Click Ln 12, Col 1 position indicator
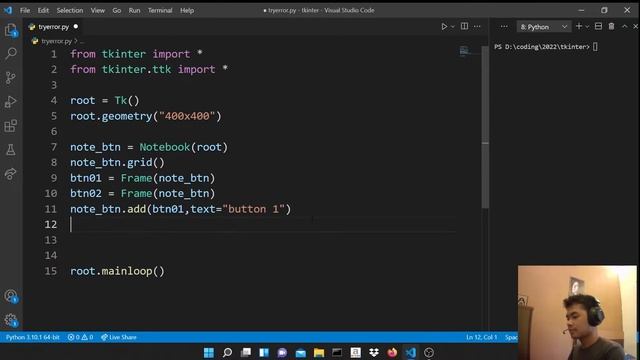The image size is (640, 360). click(482, 337)
